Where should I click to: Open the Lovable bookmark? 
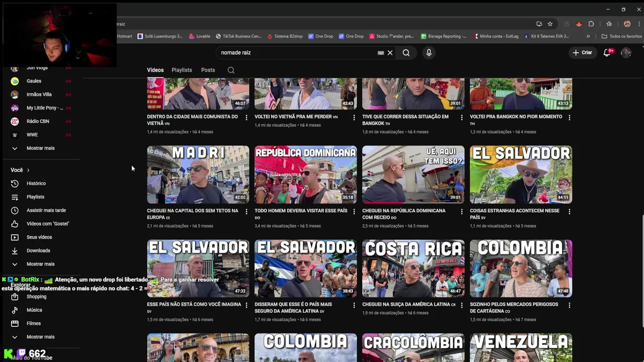pyautogui.click(x=199, y=36)
